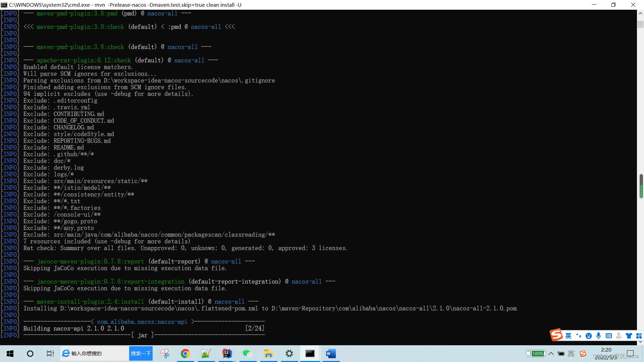Screen dimensions: 644x362
Task: Open the emoji panel on Sogou toolbar
Action: click(x=589, y=336)
